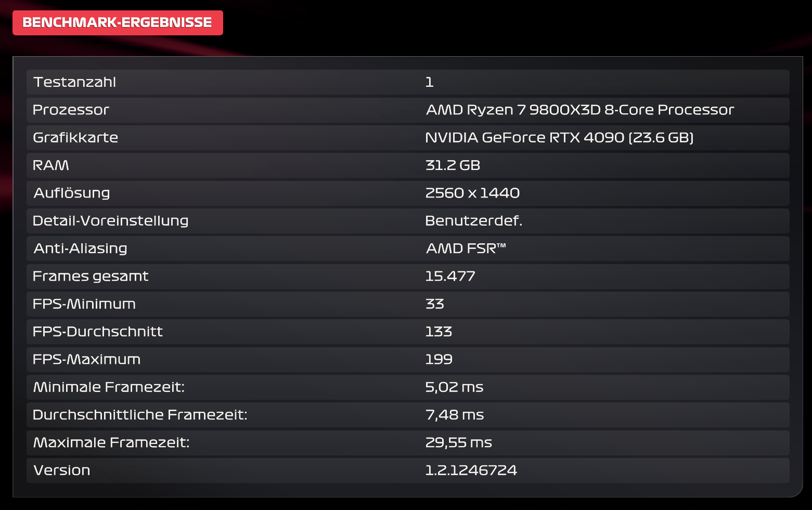Select the Prozessor row label
812x510 pixels.
(x=71, y=110)
